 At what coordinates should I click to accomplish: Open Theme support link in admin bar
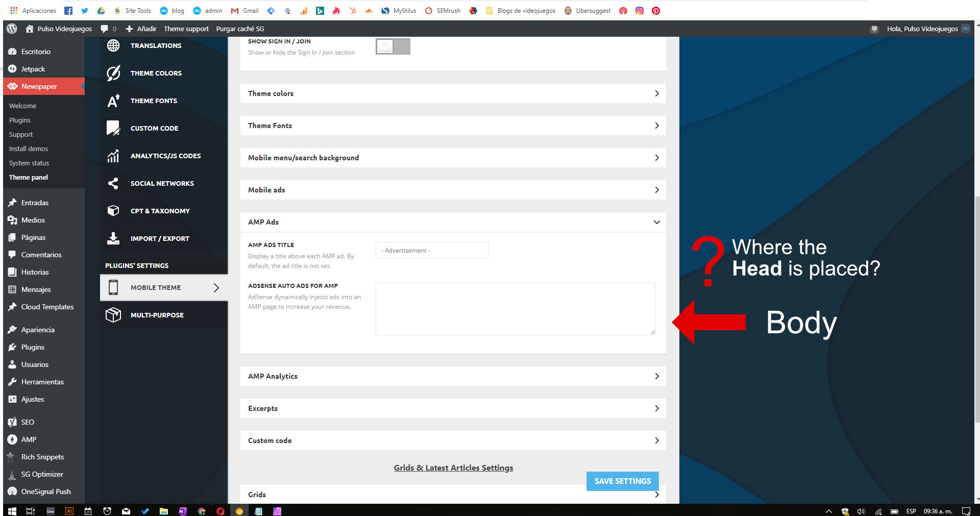pos(186,29)
